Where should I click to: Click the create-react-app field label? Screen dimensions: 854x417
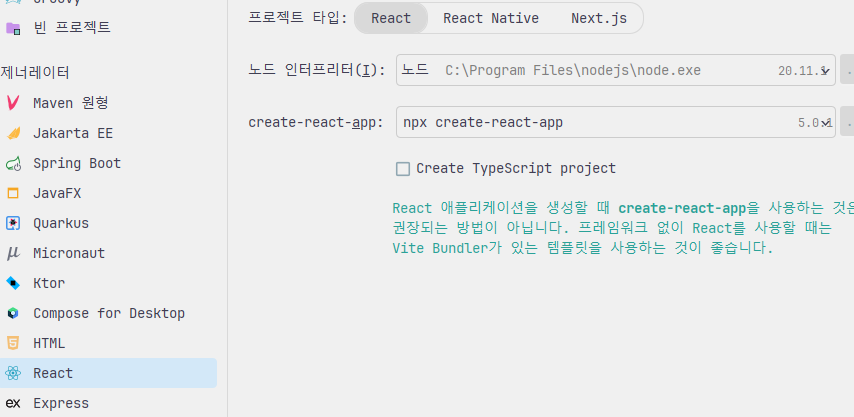pos(316,122)
